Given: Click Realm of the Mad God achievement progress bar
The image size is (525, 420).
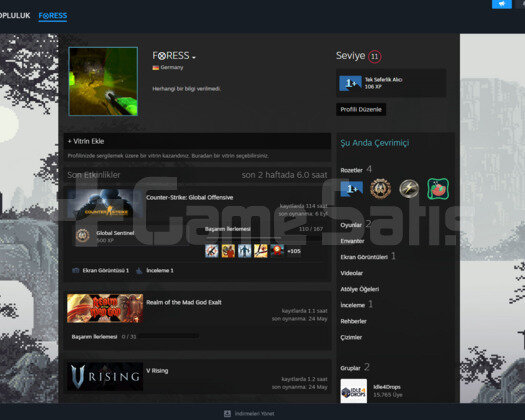Looking at the screenshot, I should click(x=169, y=336).
